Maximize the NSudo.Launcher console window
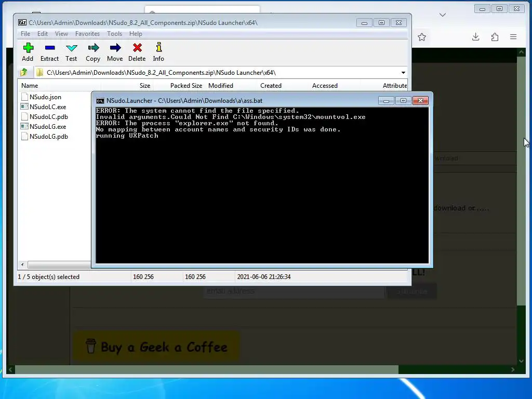The width and height of the screenshot is (532, 399). 403,101
